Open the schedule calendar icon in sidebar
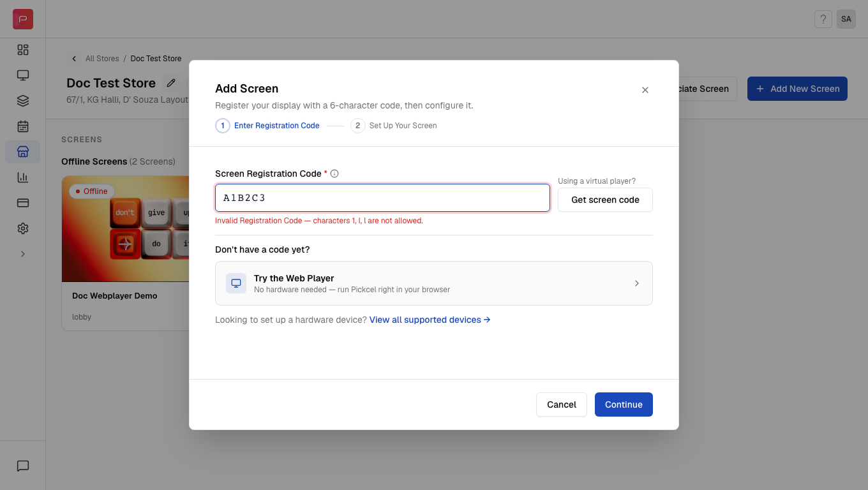Image resolution: width=868 pixels, height=490 pixels. click(23, 126)
